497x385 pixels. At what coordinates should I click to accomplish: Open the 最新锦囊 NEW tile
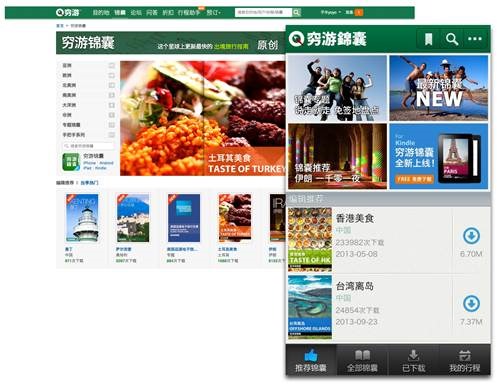click(x=439, y=88)
